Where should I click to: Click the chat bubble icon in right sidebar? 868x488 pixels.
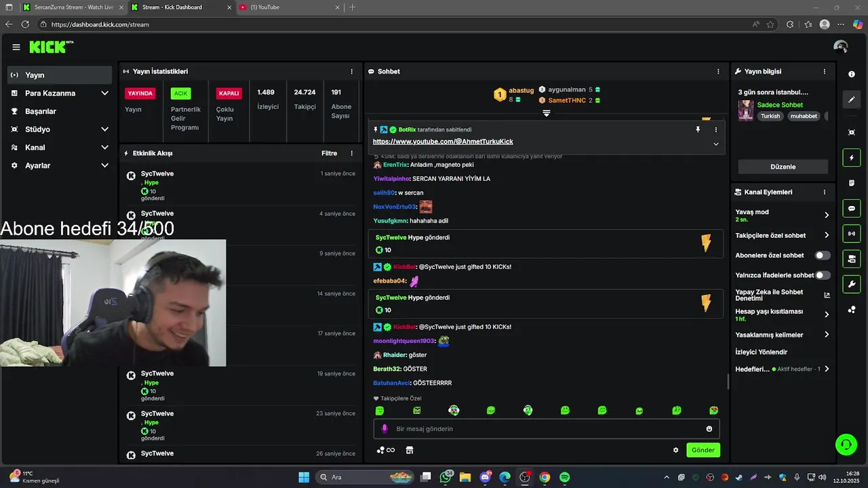click(852, 209)
